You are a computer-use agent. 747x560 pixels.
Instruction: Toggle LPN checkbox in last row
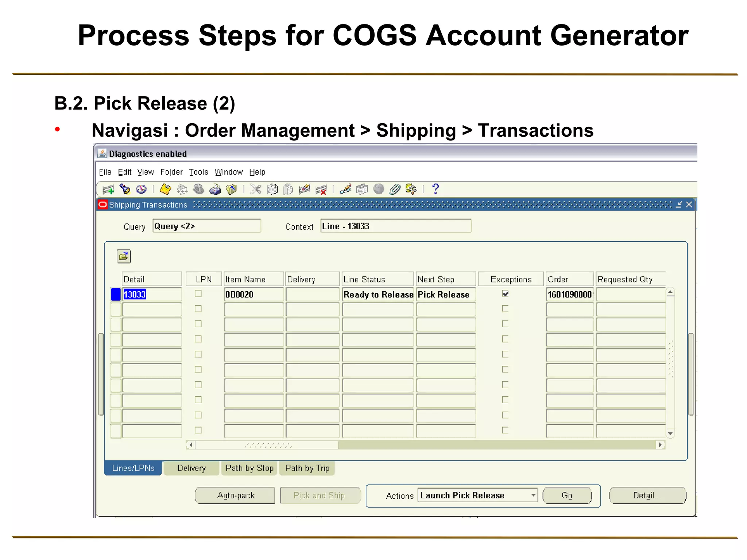coord(198,430)
